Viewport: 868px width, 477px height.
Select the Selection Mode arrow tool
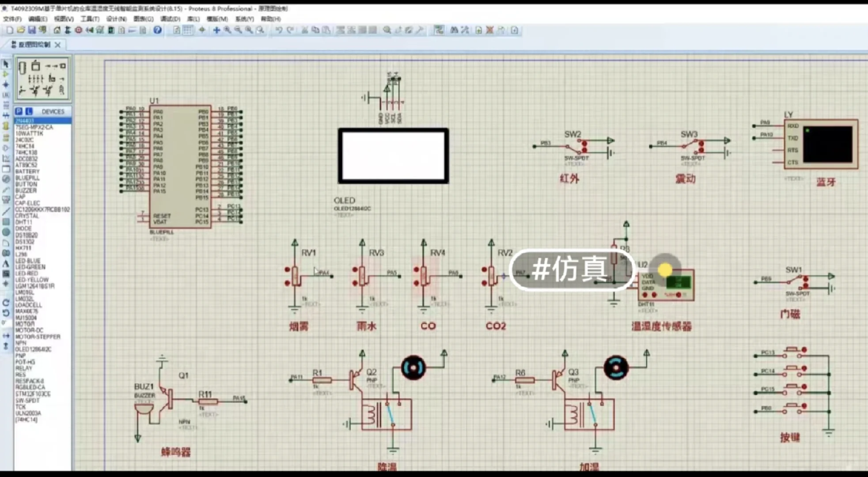tap(6, 64)
